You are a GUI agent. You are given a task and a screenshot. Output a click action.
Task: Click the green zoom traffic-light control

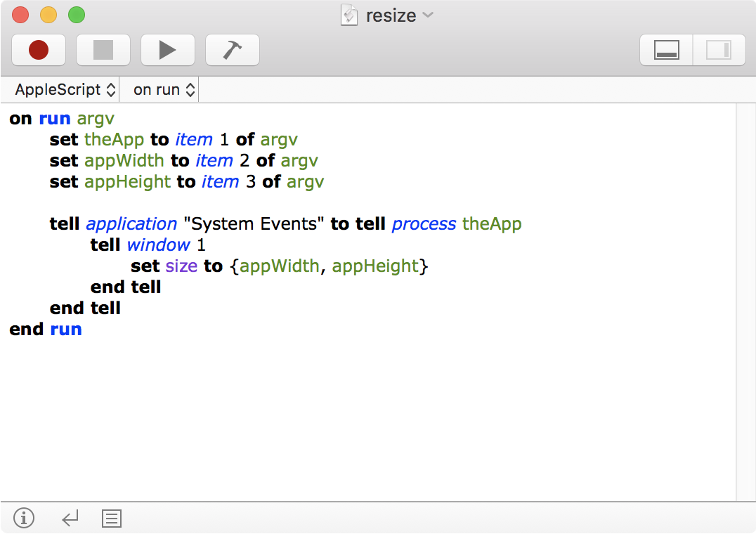[76, 14]
